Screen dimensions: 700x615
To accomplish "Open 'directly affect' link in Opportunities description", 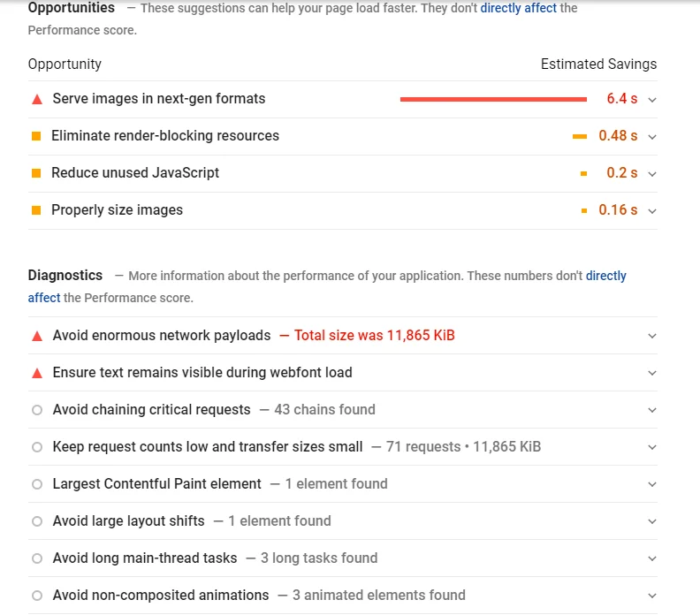I will pos(519,8).
